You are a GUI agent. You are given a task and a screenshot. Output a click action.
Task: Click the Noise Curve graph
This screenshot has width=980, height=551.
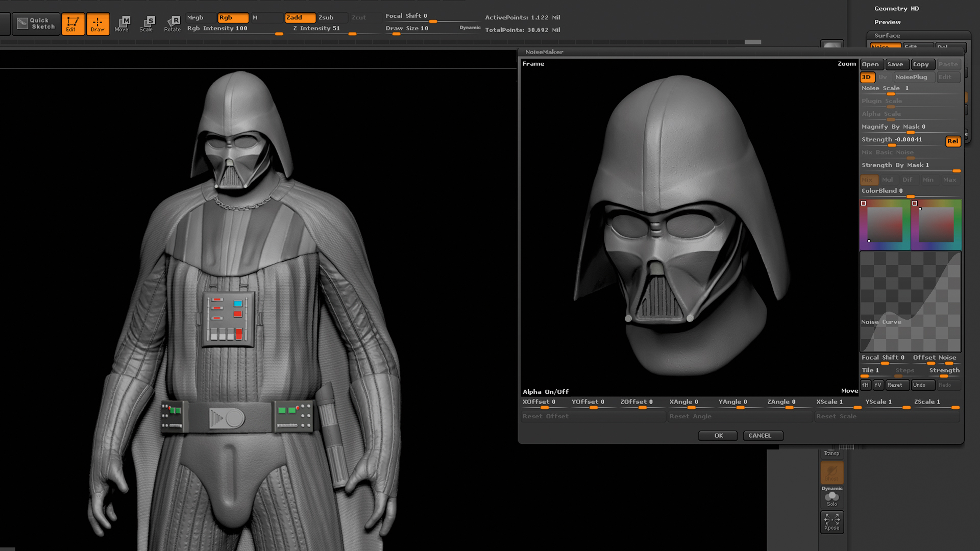tap(911, 302)
